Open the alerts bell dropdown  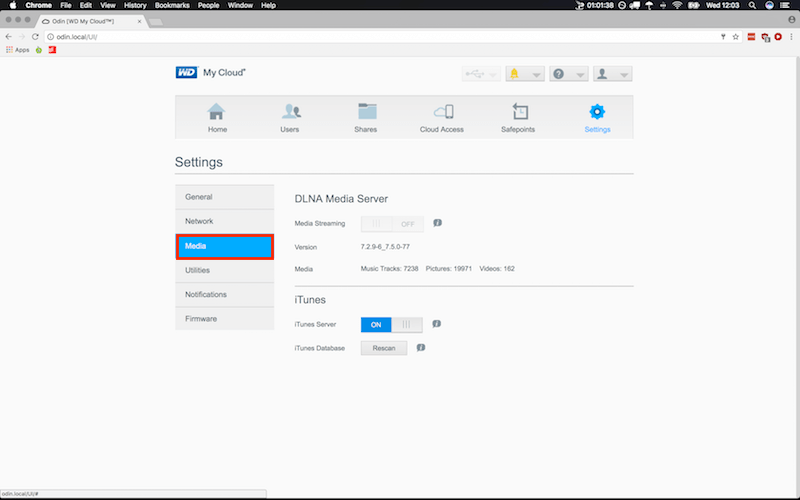525,74
